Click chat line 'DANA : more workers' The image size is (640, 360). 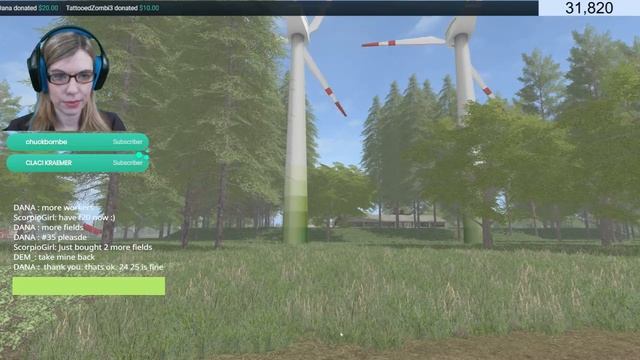click(53, 208)
